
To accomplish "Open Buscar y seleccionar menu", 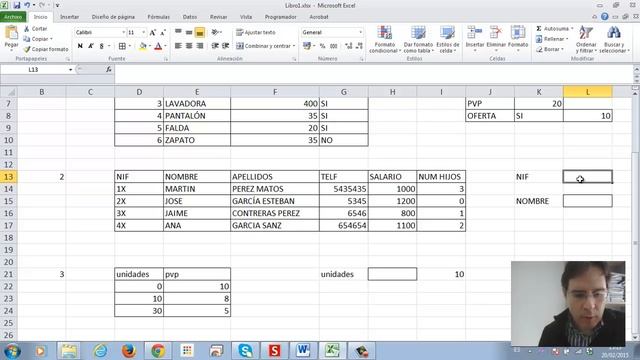I will coord(614,39).
